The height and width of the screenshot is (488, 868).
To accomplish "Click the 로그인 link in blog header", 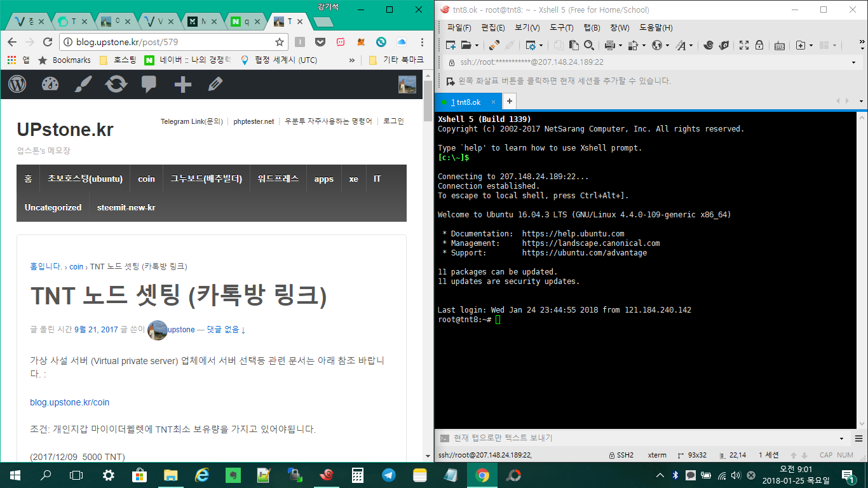I will coord(393,121).
